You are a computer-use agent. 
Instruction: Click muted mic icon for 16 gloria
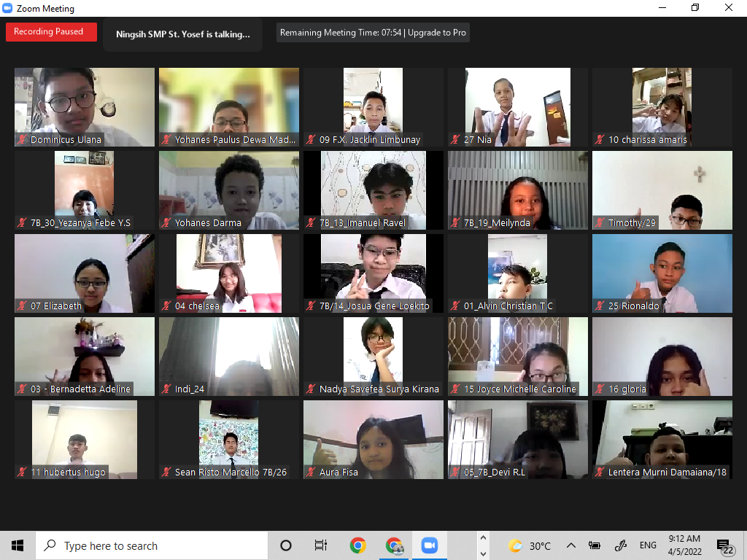[x=600, y=389]
